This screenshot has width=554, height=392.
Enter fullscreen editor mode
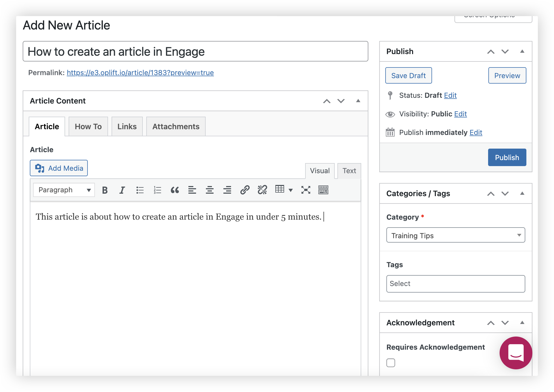click(x=306, y=190)
